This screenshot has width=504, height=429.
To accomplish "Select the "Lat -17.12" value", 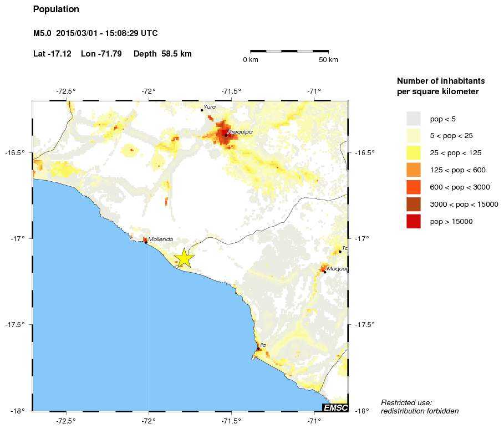I will pos(52,54).
